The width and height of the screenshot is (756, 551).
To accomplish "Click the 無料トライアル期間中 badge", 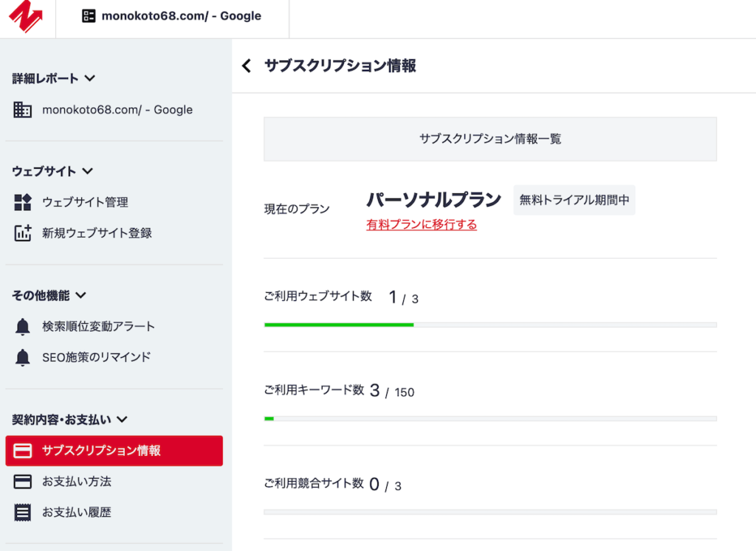I will [574, 200].
